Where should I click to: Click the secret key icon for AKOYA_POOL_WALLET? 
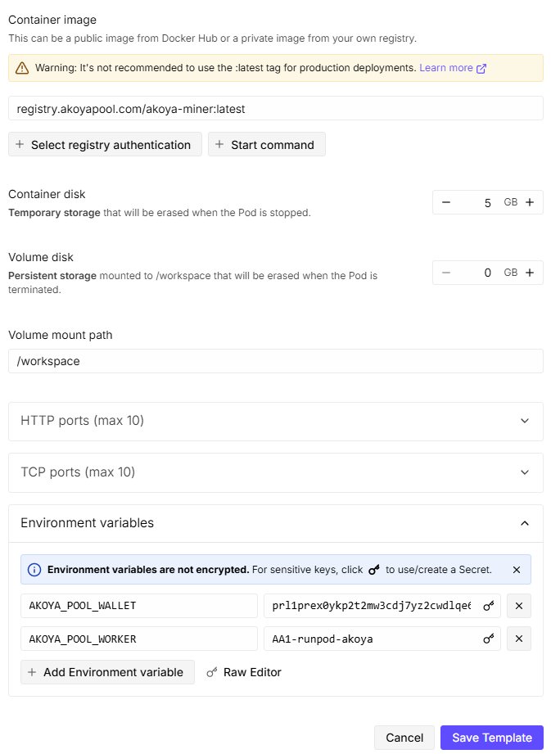(489, 606)
